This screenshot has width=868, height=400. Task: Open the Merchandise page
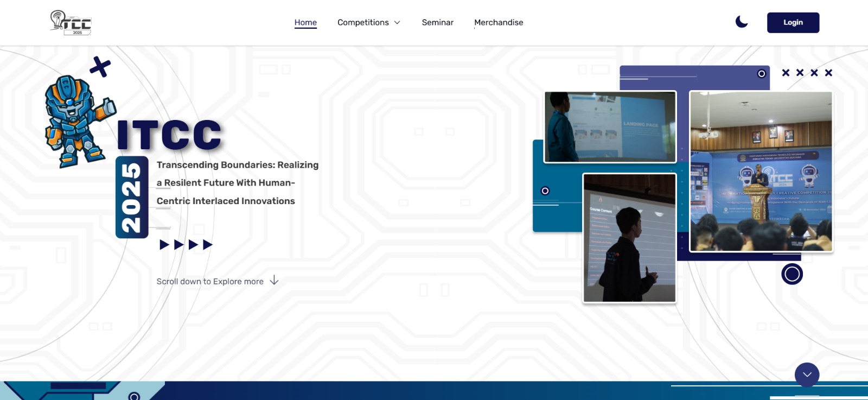499,22
